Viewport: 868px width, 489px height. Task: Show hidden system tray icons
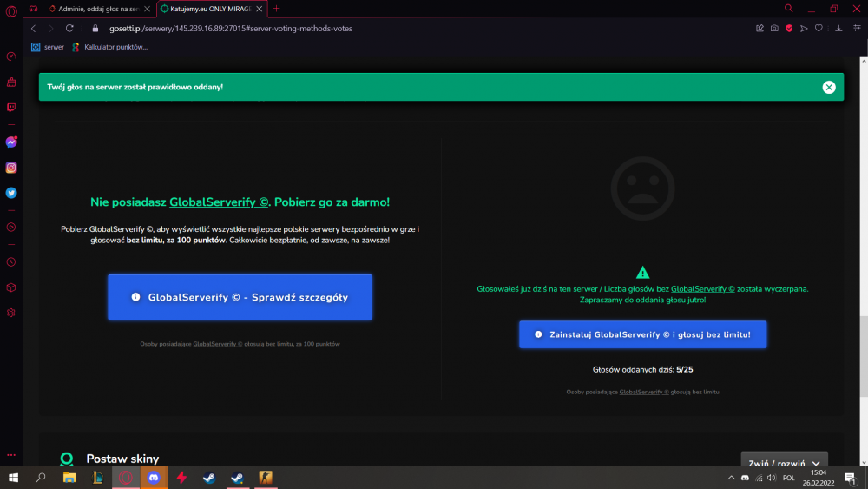pos(731,478)
